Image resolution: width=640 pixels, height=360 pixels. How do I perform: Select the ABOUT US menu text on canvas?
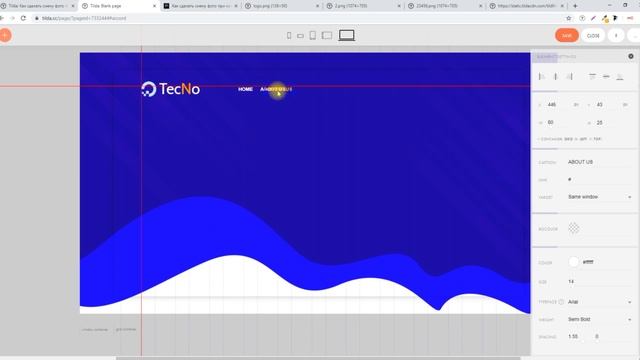[276, 89]
